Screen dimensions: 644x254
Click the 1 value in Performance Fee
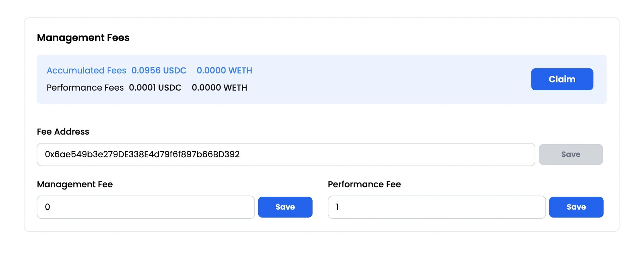[x=337, y=207]
